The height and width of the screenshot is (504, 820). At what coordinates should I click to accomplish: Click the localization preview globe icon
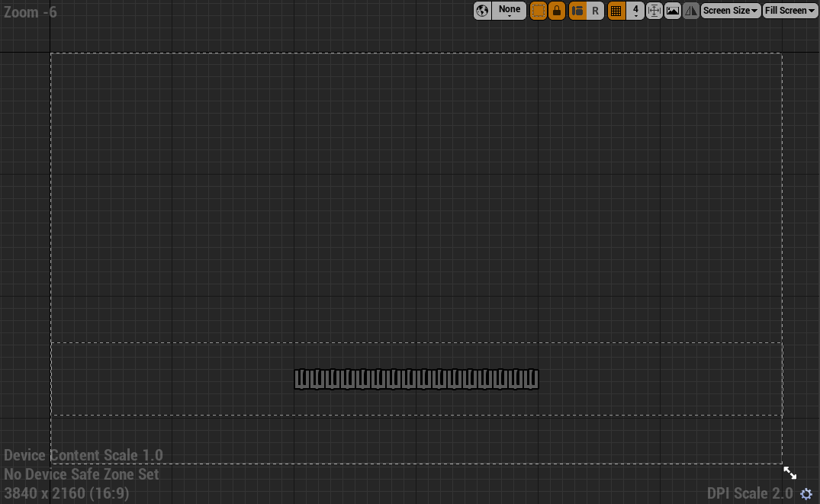pos(482,11)
